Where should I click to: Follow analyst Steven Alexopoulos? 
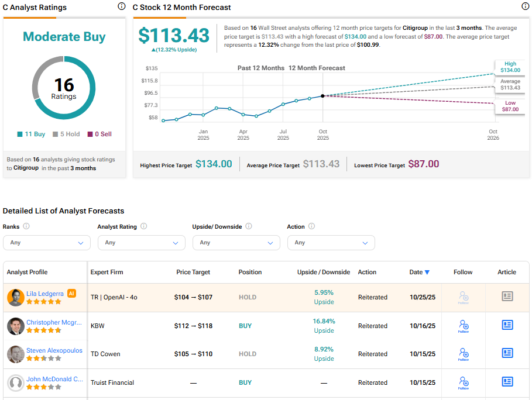pyautogui.click(x=464, y=354)
